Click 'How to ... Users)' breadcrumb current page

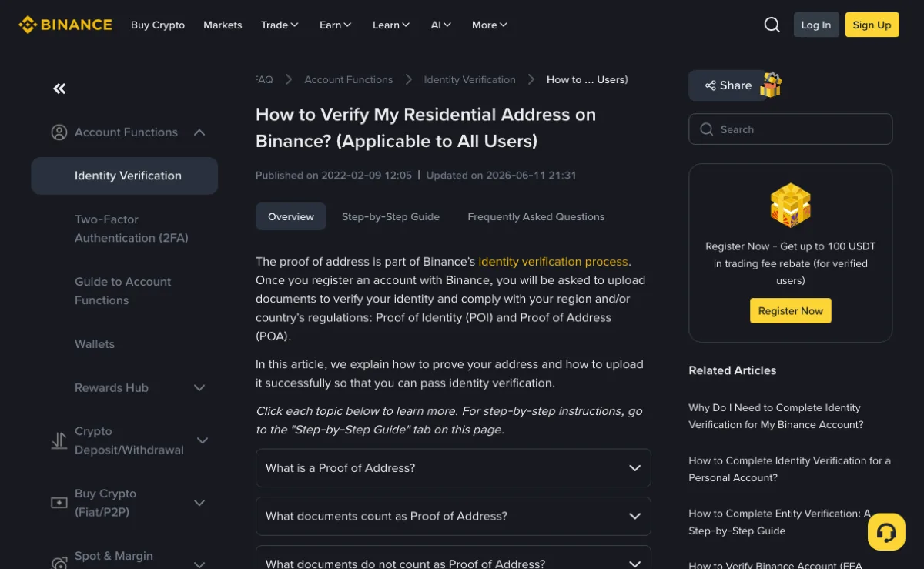pyautogui.click(x=588, y=79)
